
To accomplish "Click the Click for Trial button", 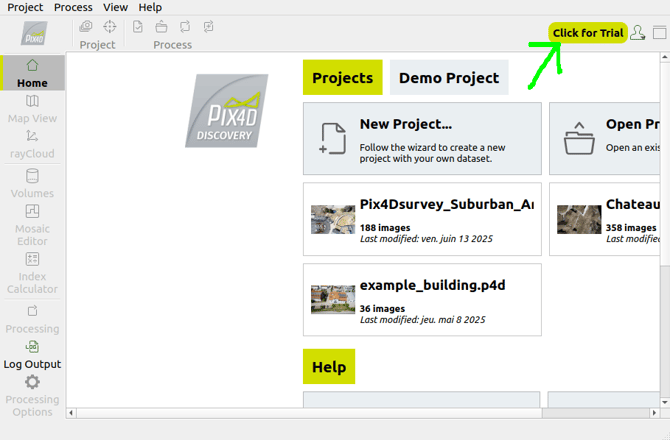I will 588,33.
